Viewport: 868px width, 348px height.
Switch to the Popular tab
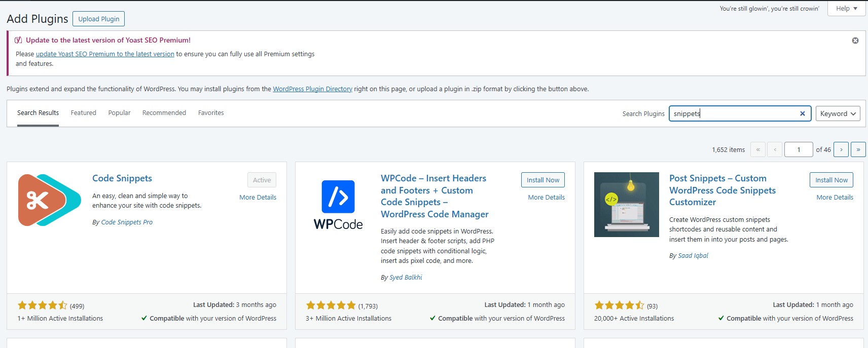point(119,113)
